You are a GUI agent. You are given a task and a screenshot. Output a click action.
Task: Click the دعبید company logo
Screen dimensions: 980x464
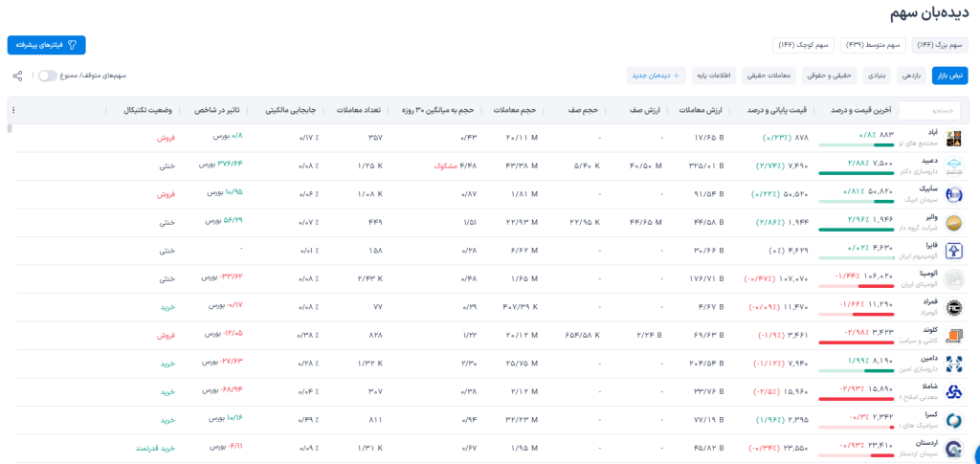[953, 166]
